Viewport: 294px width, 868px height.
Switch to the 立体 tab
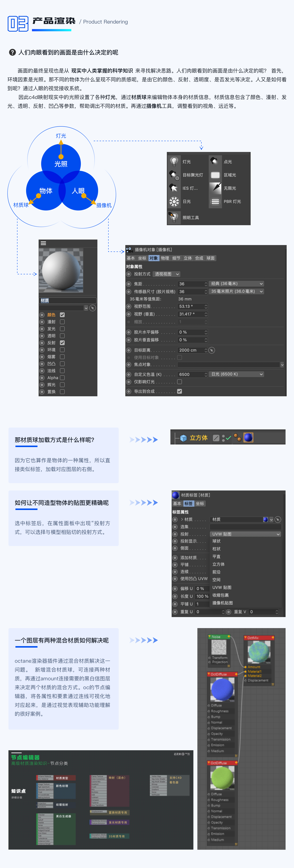(188, 258)
